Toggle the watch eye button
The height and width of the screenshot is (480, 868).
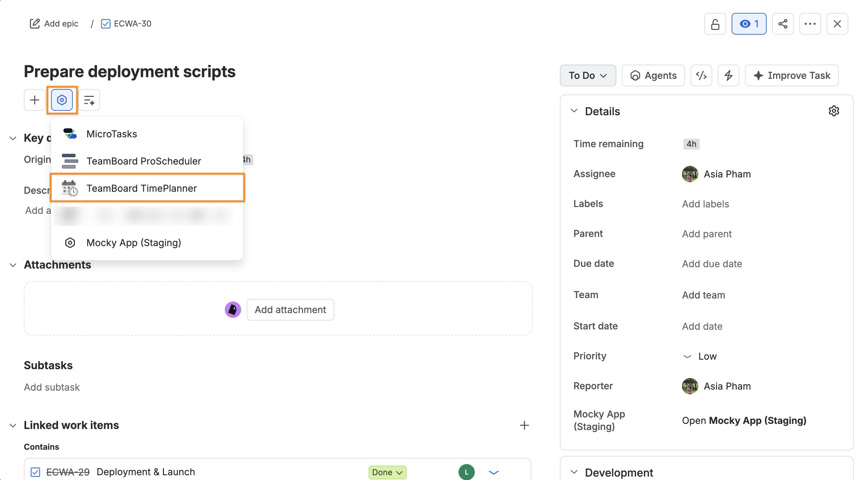tap(749, 24)
